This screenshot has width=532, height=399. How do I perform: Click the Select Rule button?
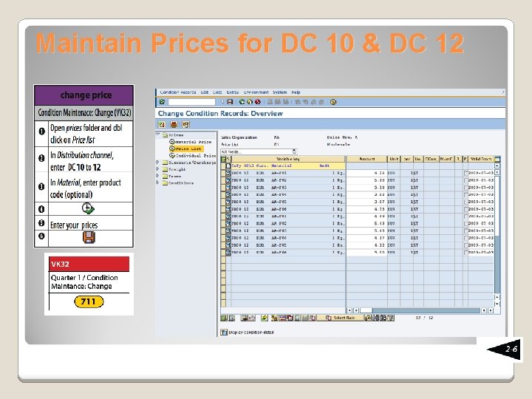point(341,318)
